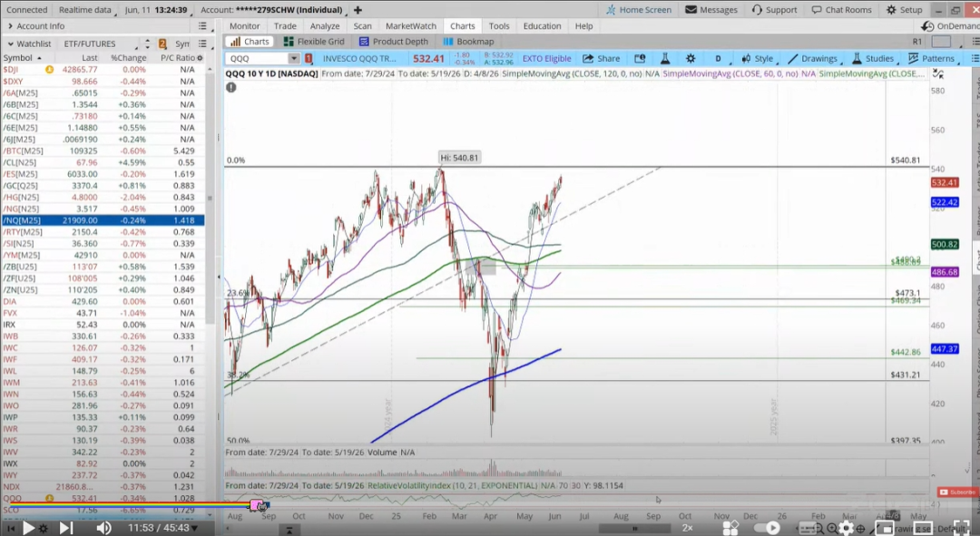The image size is (980, 536).
Task: Open the Home Screen
Action: click(x=638, y=10)
